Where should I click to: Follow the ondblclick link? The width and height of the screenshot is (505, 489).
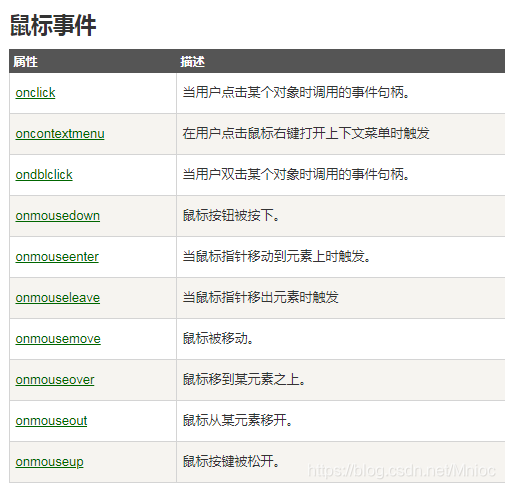[x=44, y=175]
